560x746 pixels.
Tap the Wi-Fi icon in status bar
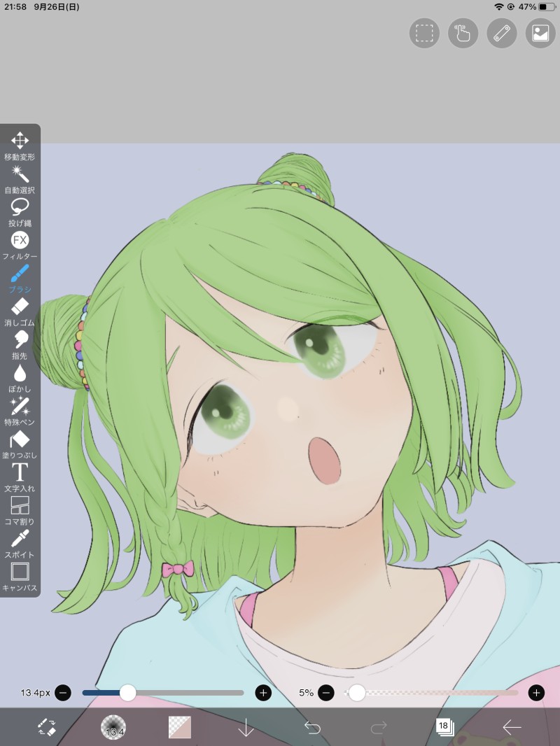point(499,7)
